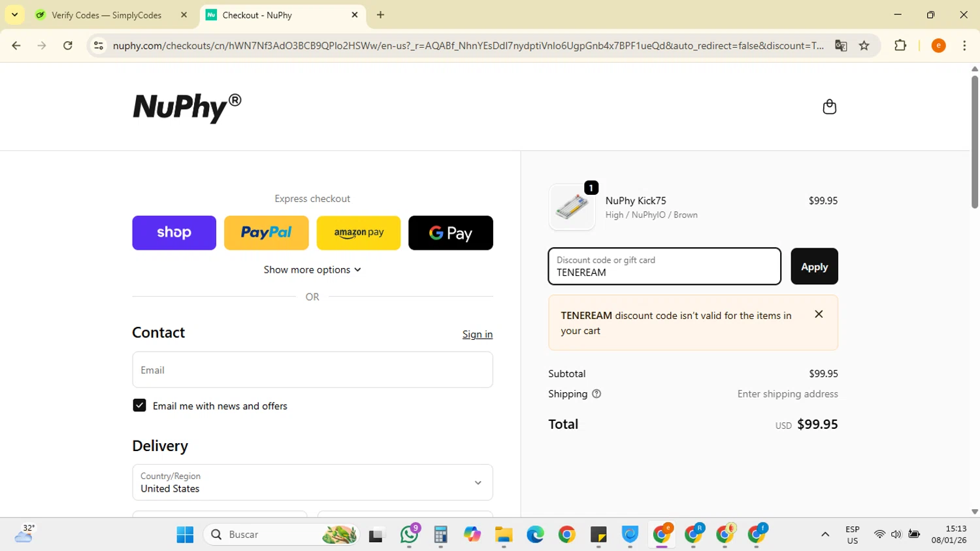Viewport: 980px width, 551px height.
Task: Click the battery tray icon
Action: point(914,535)
